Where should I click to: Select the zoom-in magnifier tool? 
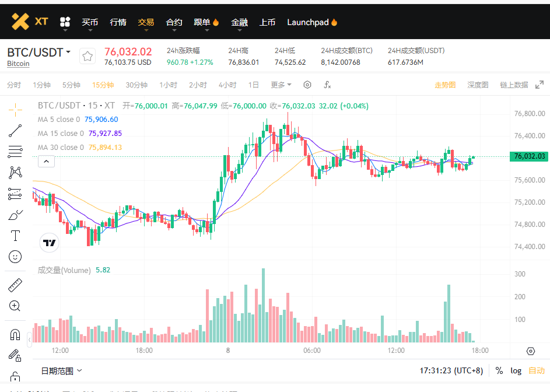pyautogui.click(x=15, y=306)
